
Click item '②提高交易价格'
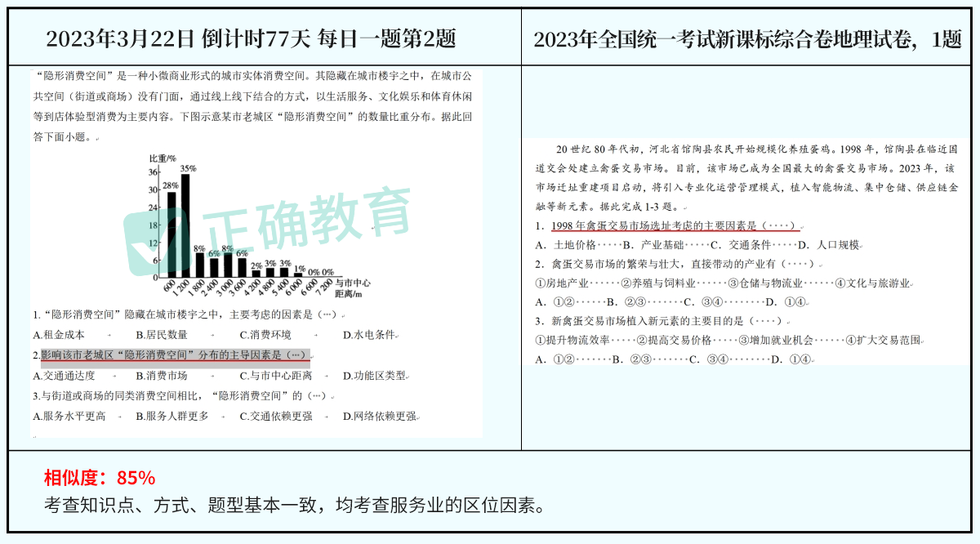click(x=674, y=341)
